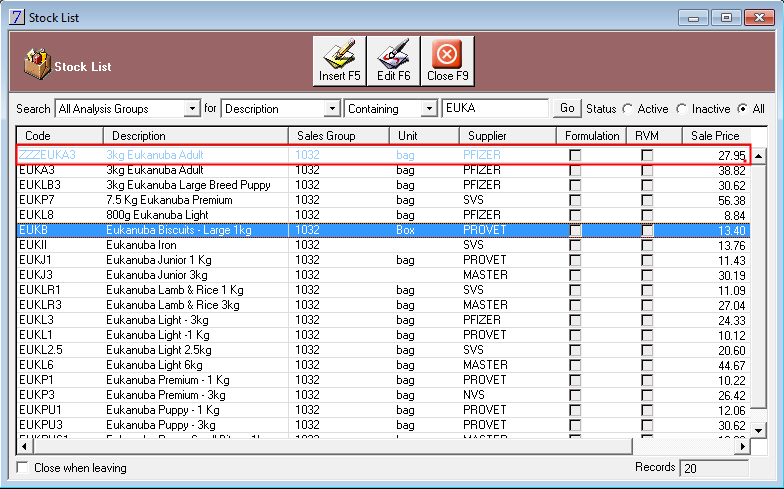Select the EUKA3 code cell
Image resolution: width=784 pixels, height=489 pixels.
point(36,170)
